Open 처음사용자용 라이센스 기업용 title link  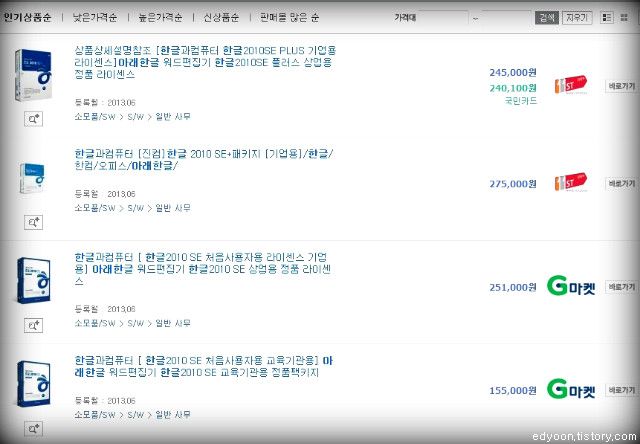point(202,269)
